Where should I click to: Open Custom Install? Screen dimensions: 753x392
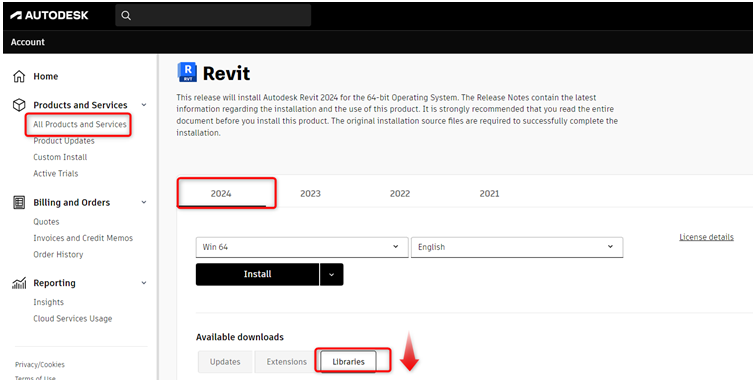coord(60,157)
